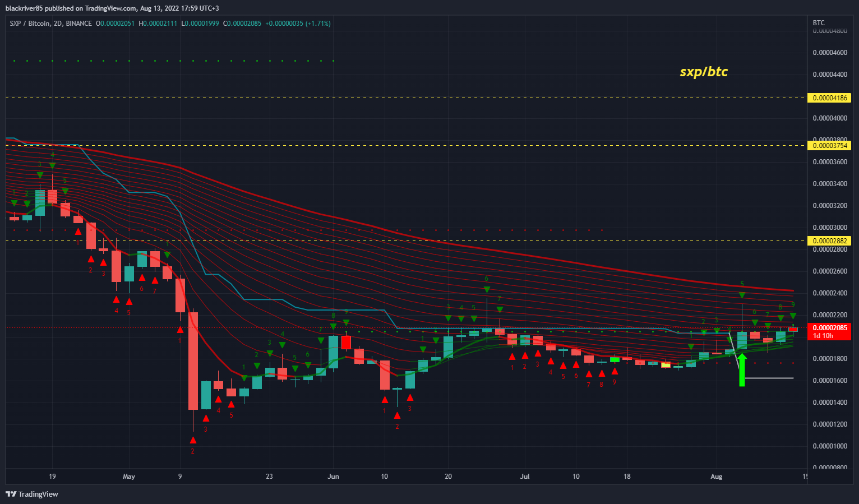The width and height of the screenshot is (859, 504).
Task: Click the 0.00004000 price axis value
Action: click(x=830, y=118)
